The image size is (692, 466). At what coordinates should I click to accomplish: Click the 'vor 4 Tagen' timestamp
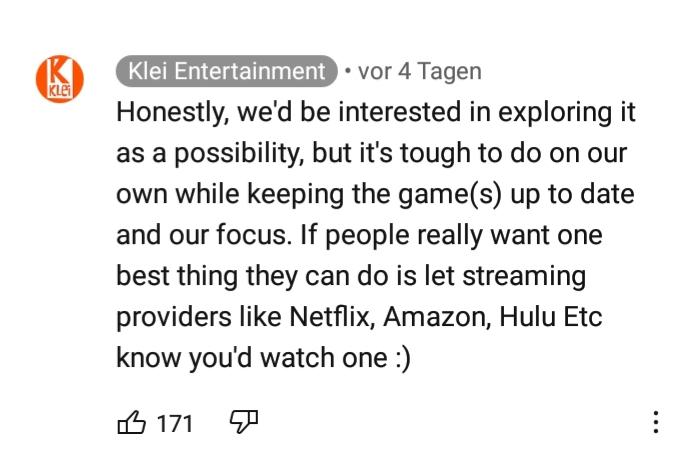(419, 72)
